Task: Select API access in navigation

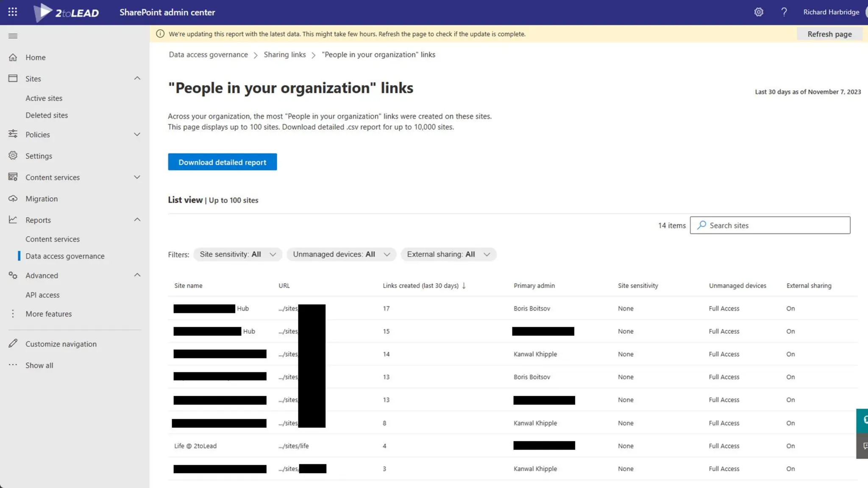Action: pos(42,295)
